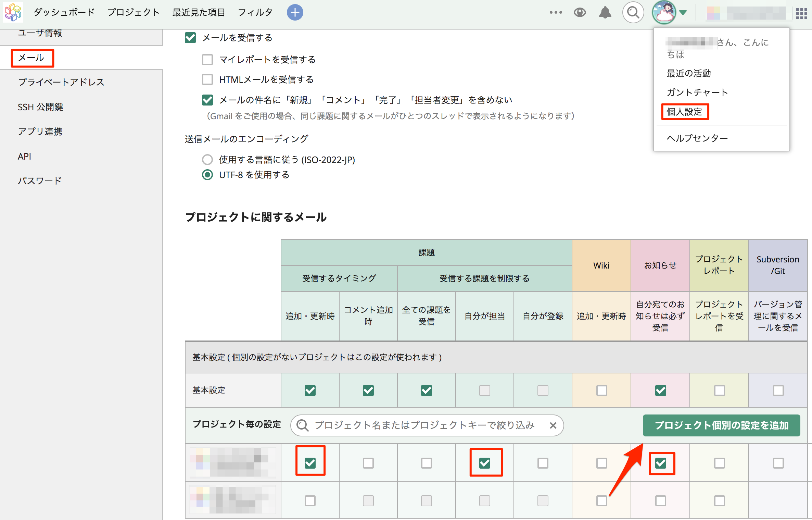Select プライベートアドレス in the sidebar

tap(61, 82)
